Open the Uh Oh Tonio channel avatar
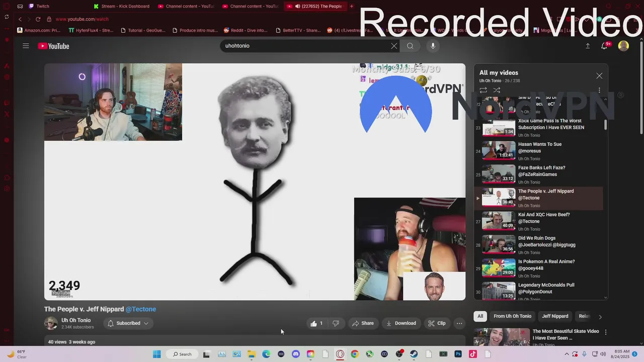 (51, 323)
